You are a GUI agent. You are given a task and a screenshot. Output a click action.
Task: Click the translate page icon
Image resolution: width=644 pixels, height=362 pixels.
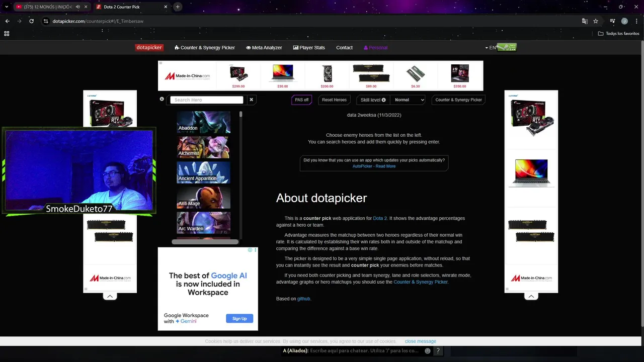point(585,21)
